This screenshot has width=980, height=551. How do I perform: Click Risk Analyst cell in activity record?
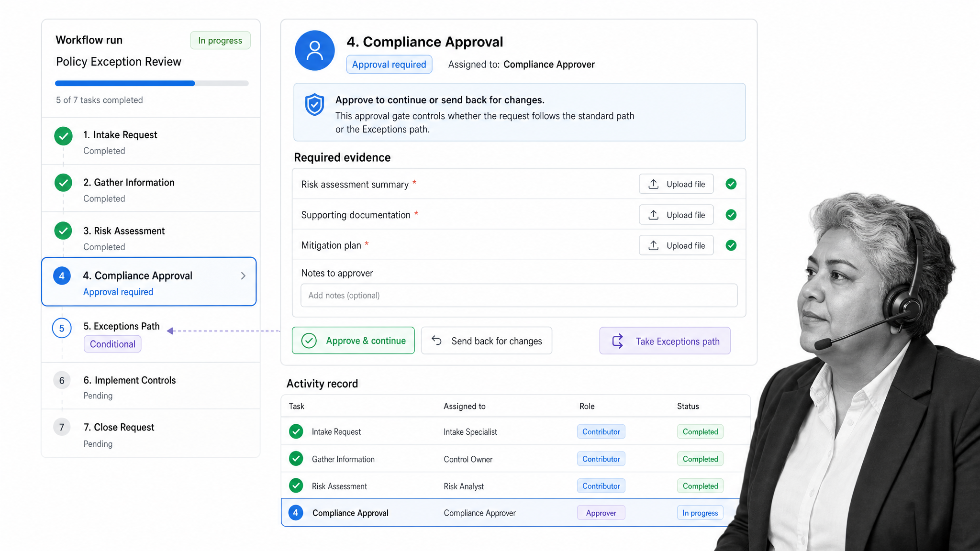[x=464, y=486]
